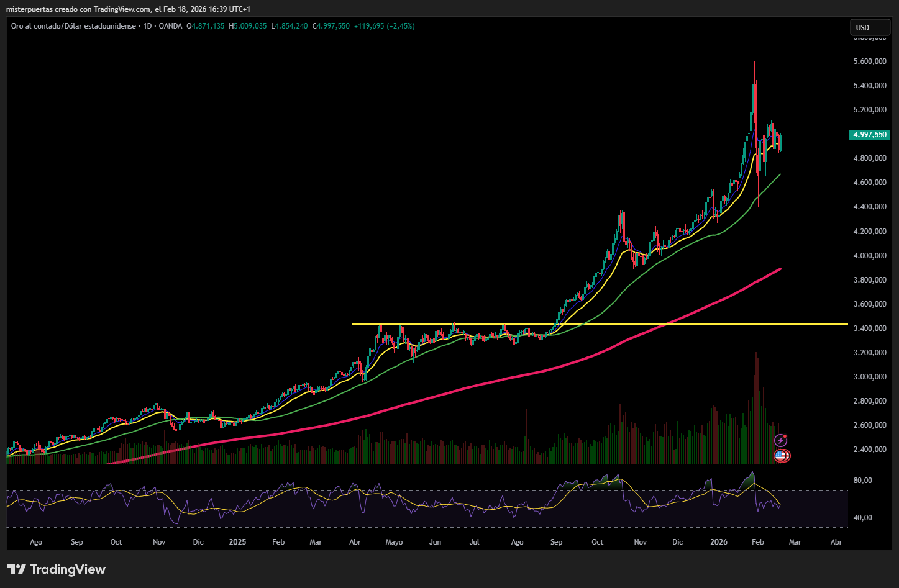Click the 40,00 level on RSI scale

(x=863, y=518)
